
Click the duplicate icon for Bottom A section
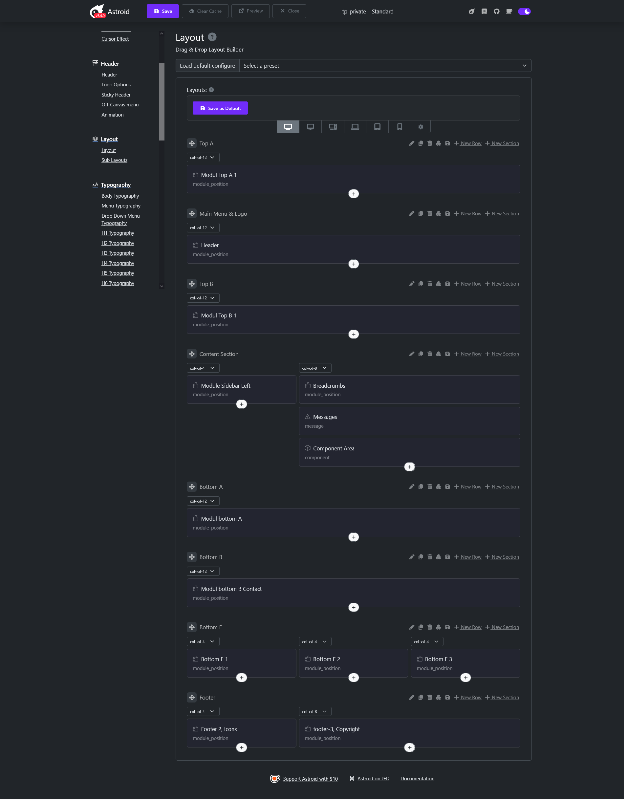point(420,487)
